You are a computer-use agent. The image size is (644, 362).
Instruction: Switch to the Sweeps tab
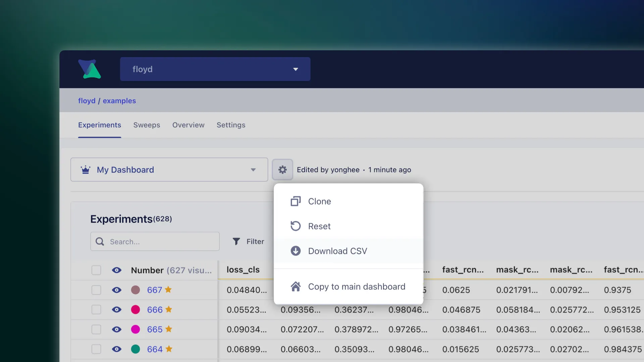click(147, 125)
